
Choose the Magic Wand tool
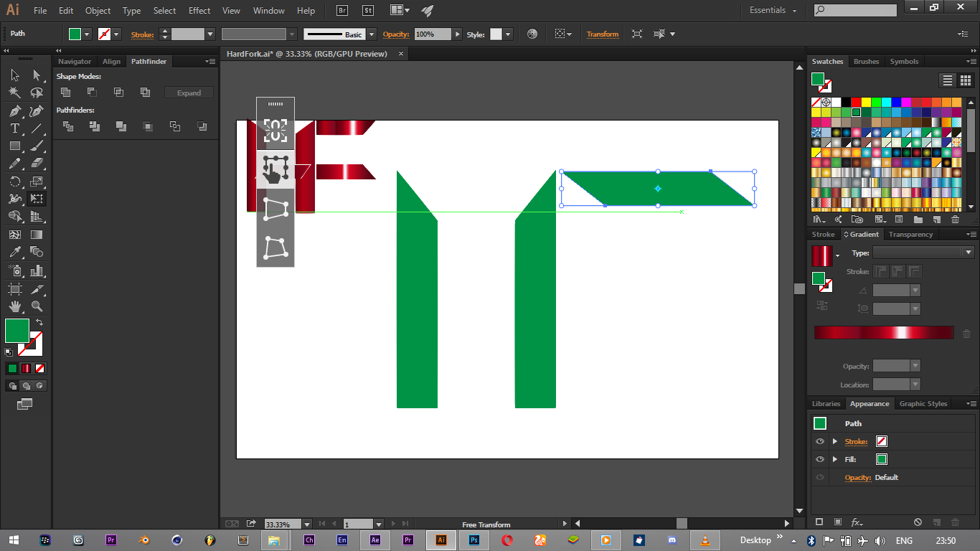click(15, 93)
